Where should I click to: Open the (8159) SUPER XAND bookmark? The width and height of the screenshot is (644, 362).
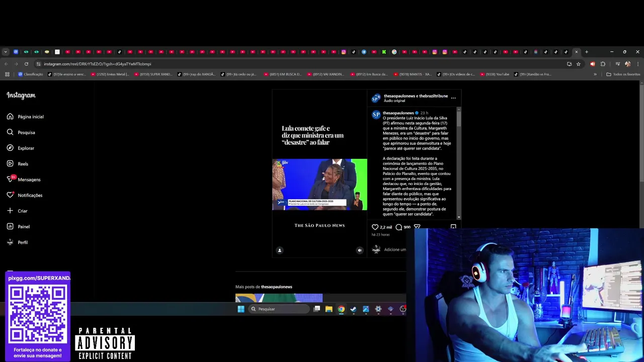click(154, 74)
